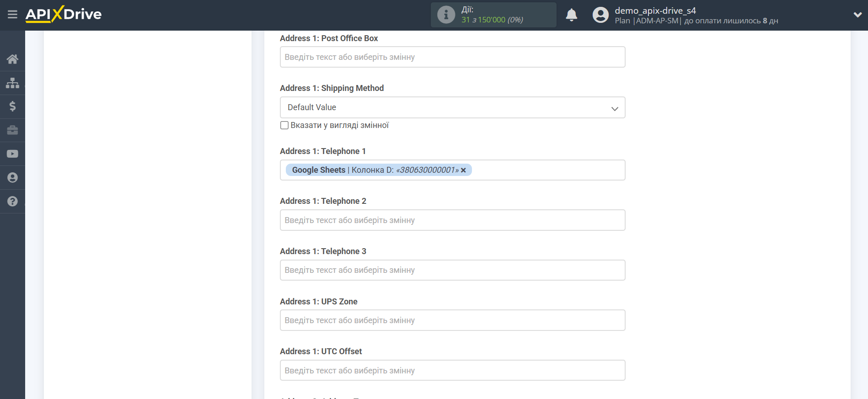Viewport: 868px width, 399px height.
Task: Click the APIXDrive logo
Action: (x=64, y=14)
